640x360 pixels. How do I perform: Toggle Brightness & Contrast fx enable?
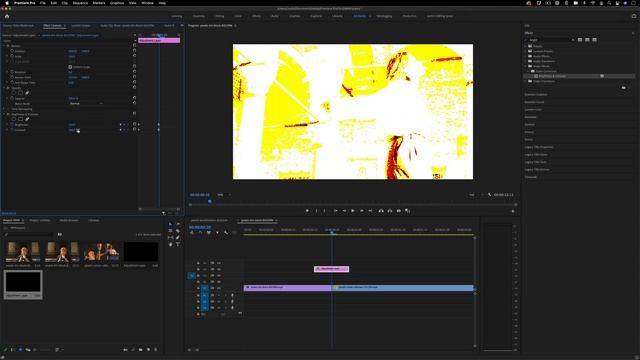point(8,114)
